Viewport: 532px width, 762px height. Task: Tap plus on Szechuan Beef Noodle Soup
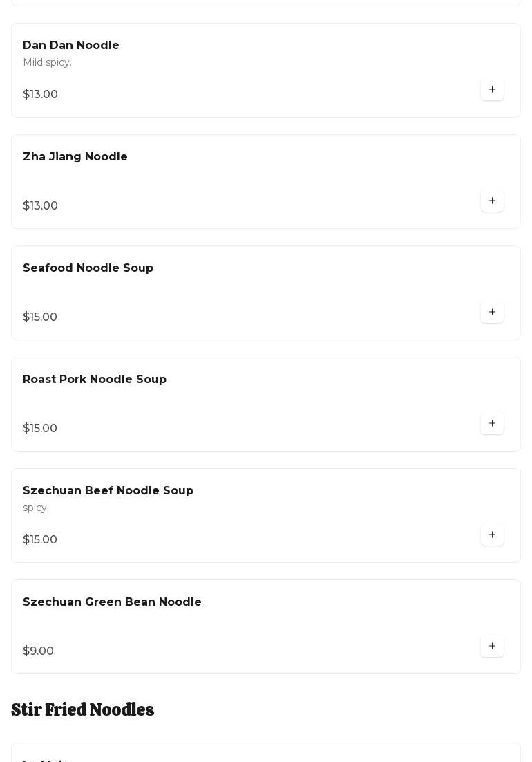pos(492,535)
